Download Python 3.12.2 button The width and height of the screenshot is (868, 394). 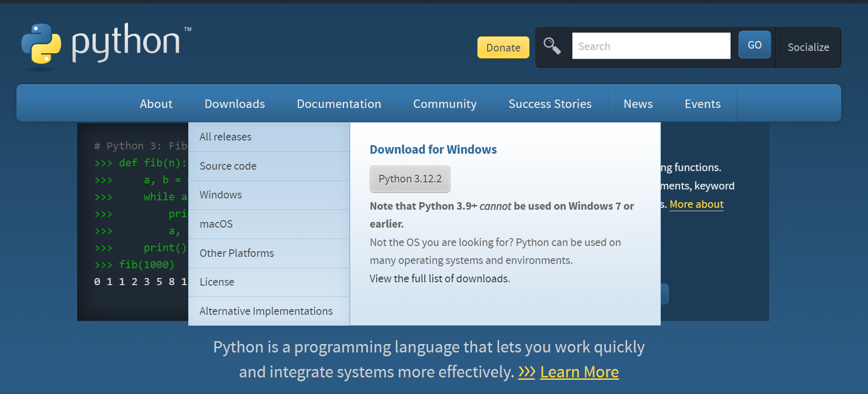pyautogui.click(x=410, y=179)
